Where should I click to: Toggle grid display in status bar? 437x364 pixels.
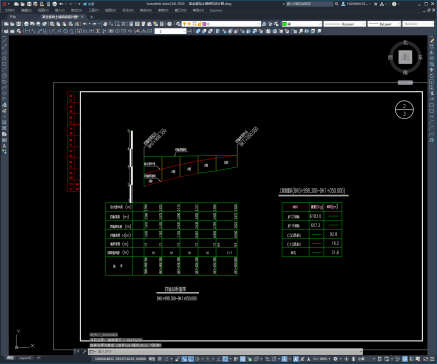click(x=160, y=359)
